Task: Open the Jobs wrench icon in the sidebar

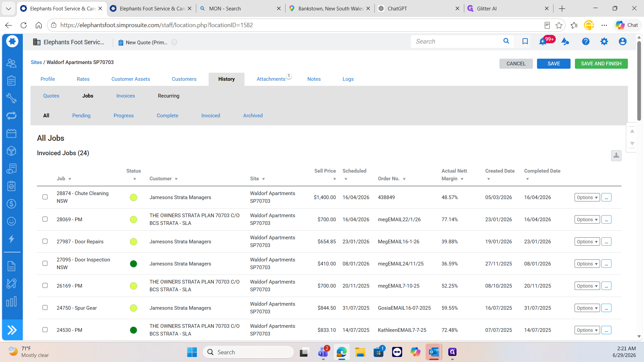Action: click(11, 98)
